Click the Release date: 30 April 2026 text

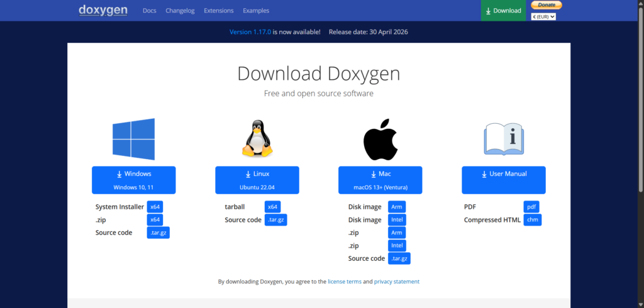pos(369,32)
